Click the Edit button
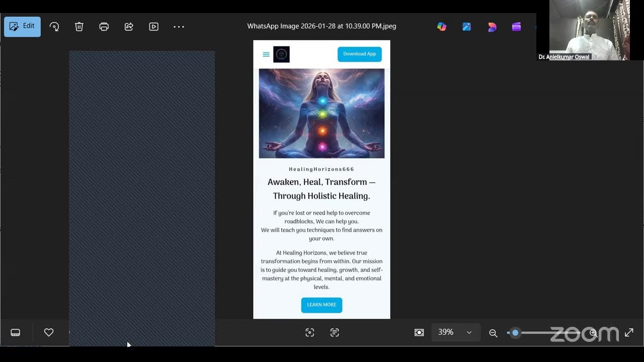 pos(22,27)
